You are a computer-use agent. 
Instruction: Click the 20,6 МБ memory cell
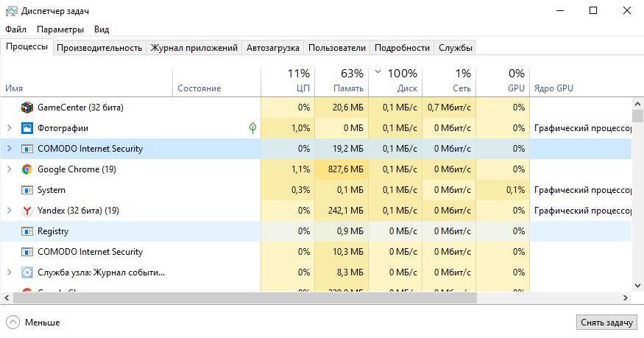342,108
